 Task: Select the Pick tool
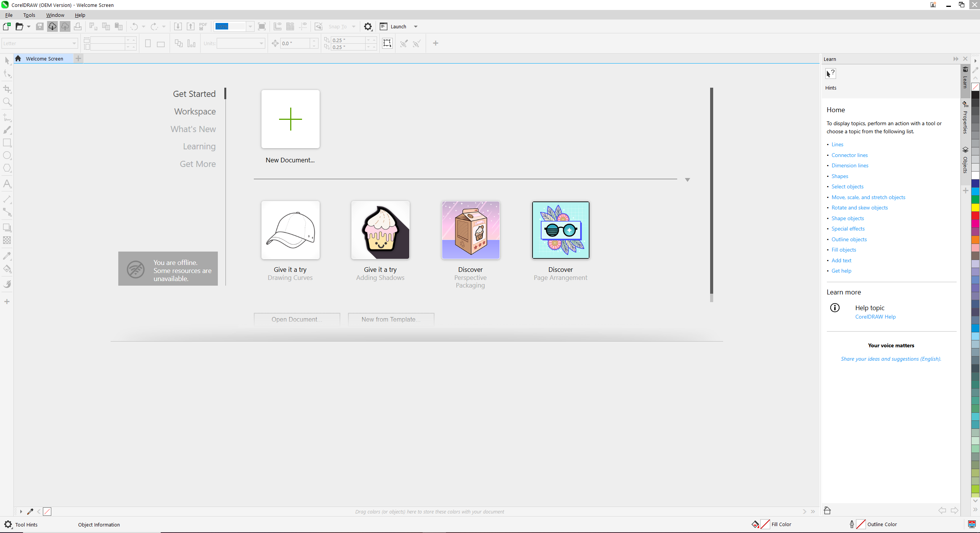[7, 60]
